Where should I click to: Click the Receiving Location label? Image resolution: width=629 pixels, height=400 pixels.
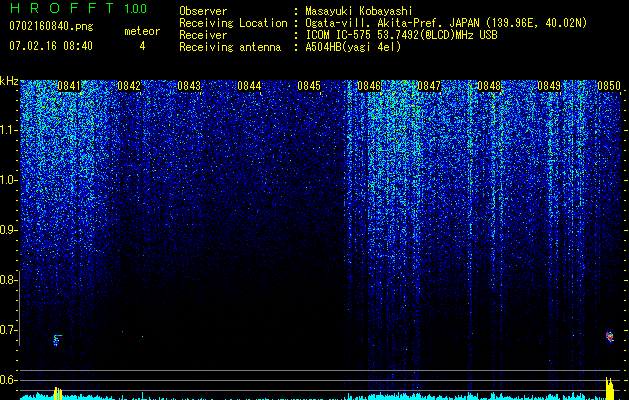pos(233,23)
